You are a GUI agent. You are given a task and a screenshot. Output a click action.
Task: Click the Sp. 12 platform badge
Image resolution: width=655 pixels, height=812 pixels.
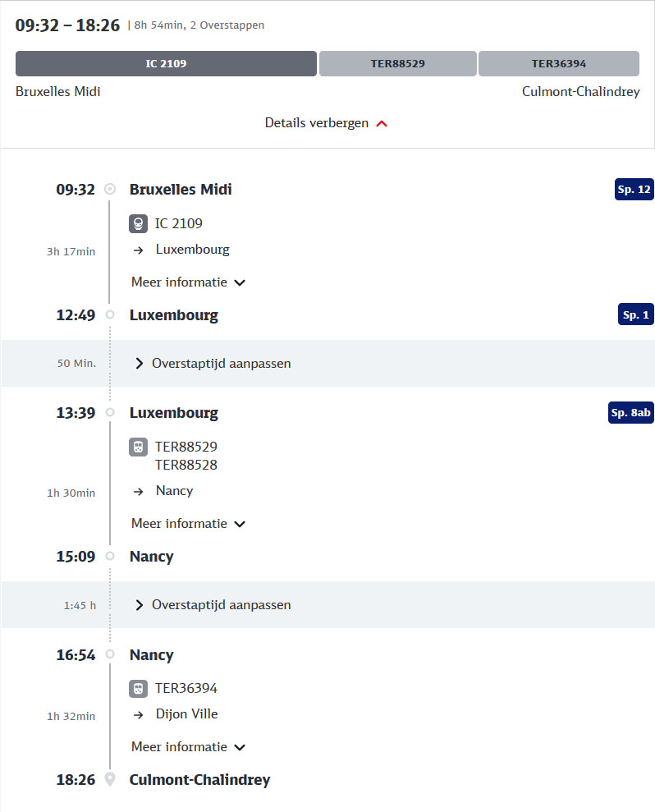[x=634, y=190]
